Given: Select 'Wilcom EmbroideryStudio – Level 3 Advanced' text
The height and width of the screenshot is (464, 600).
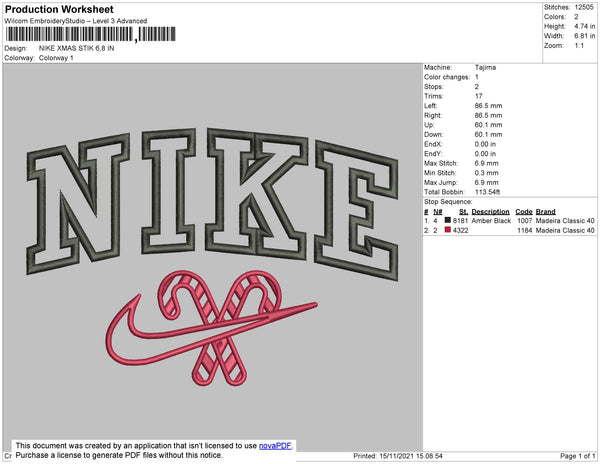Looking at the screenshot, I should (x=76, y=21).
